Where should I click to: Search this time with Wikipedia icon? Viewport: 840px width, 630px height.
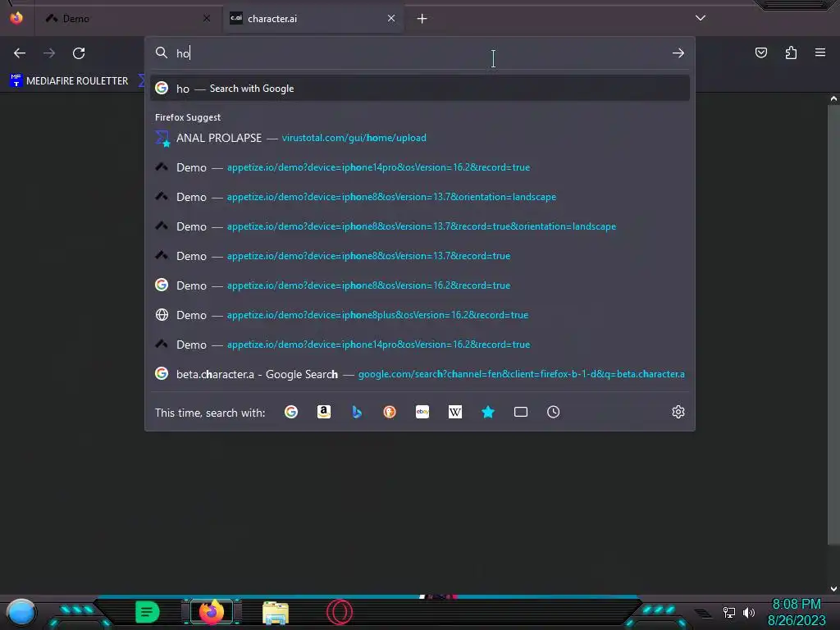point(454,412)
